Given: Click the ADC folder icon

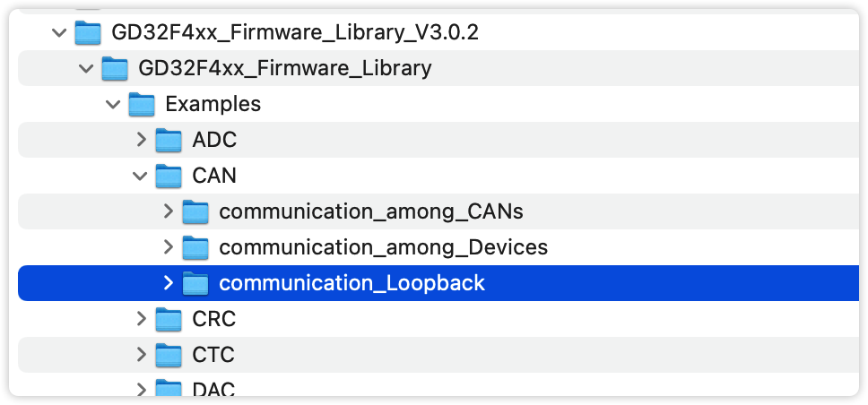Looking at the screenshot, I should click(169, 140).
